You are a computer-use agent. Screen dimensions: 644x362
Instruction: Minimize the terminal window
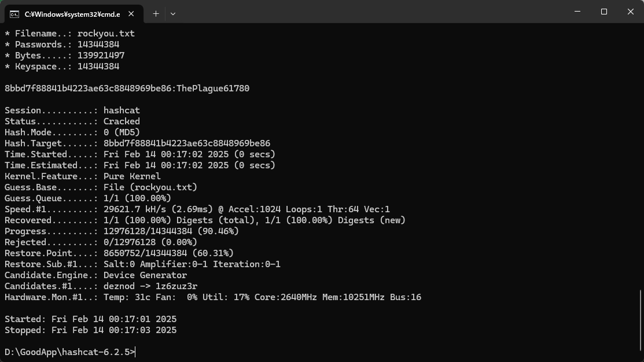click(x=577, y=12)
